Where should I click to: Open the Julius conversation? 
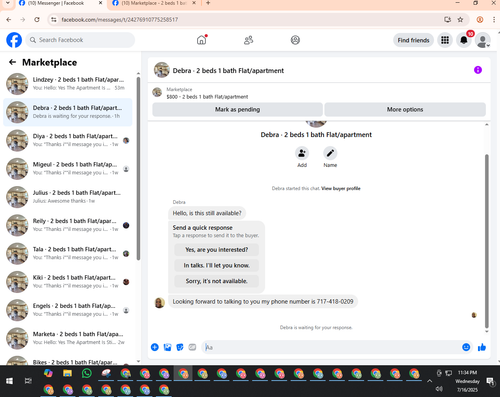tap(68, 197)
